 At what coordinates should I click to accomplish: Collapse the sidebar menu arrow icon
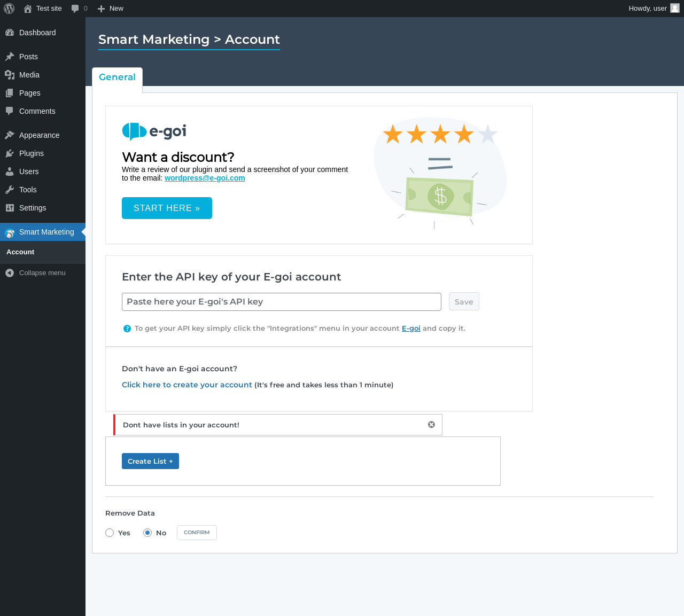coord(10,273)
